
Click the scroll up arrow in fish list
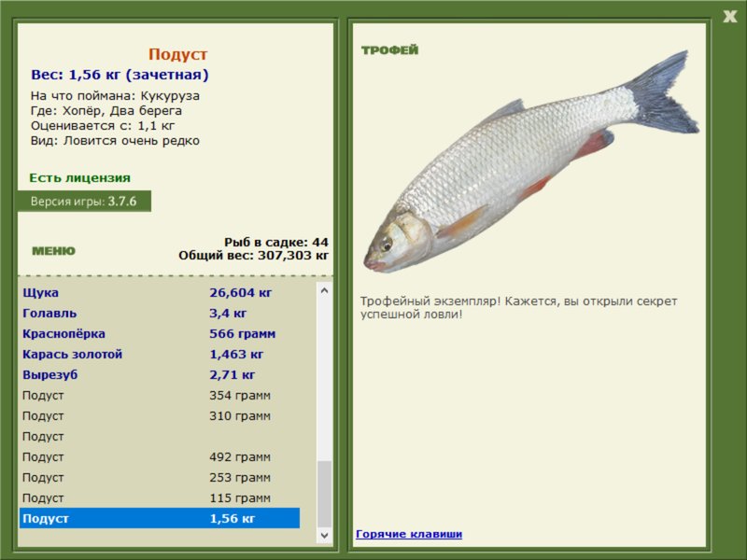tap(324, 290)
